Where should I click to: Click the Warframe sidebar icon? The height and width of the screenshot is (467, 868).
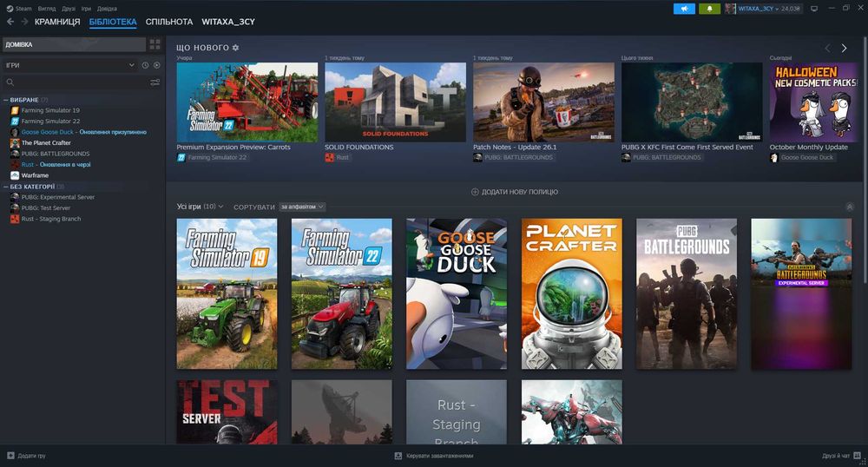pyautogui.click(x=15, y=175)
